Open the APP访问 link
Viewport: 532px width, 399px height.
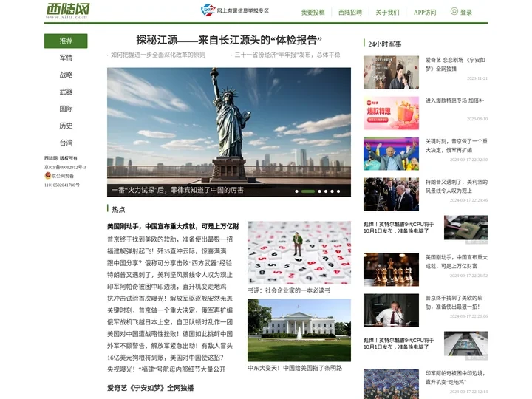pos(425,13)
